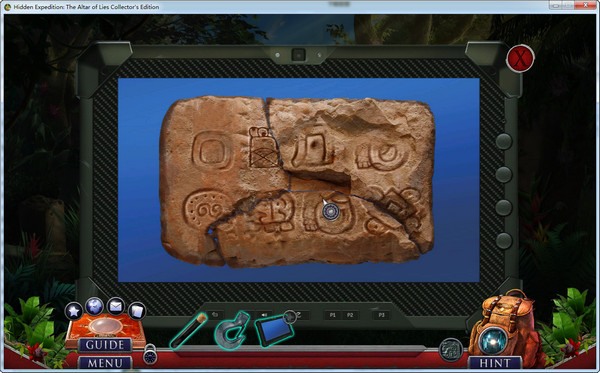This screenshot has height=373, width=600.
Task: Click the star achievements icon
Action: [x=73, y=311]
